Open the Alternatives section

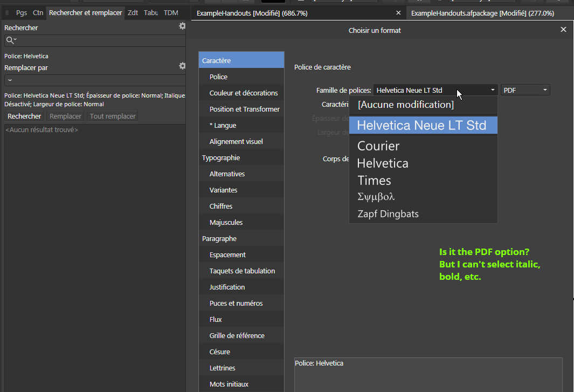pyautogui.click(x=241, y=174)
